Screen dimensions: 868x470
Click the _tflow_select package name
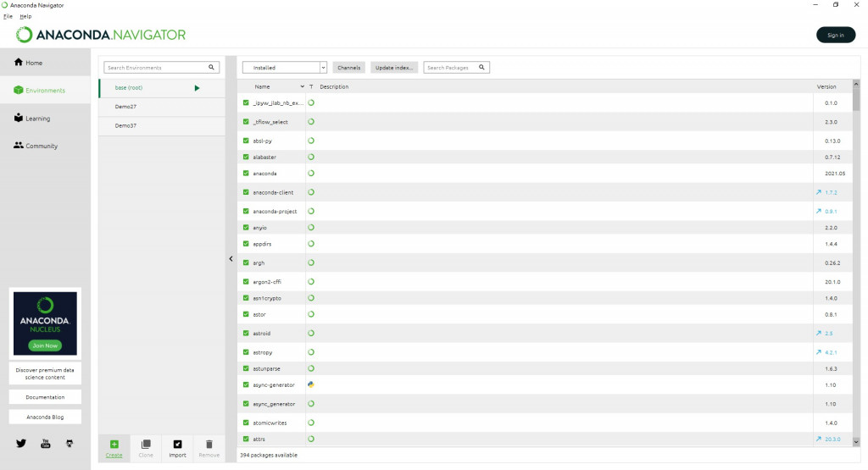pos(270,122)
